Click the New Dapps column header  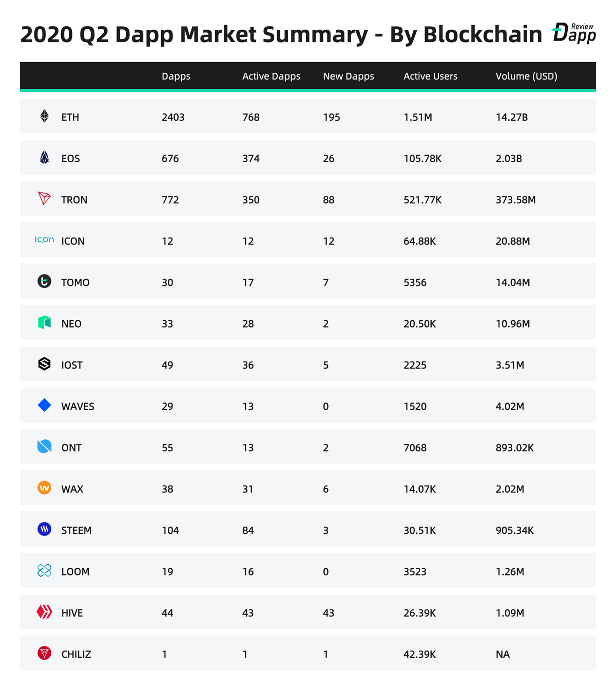tap(349, 76)
